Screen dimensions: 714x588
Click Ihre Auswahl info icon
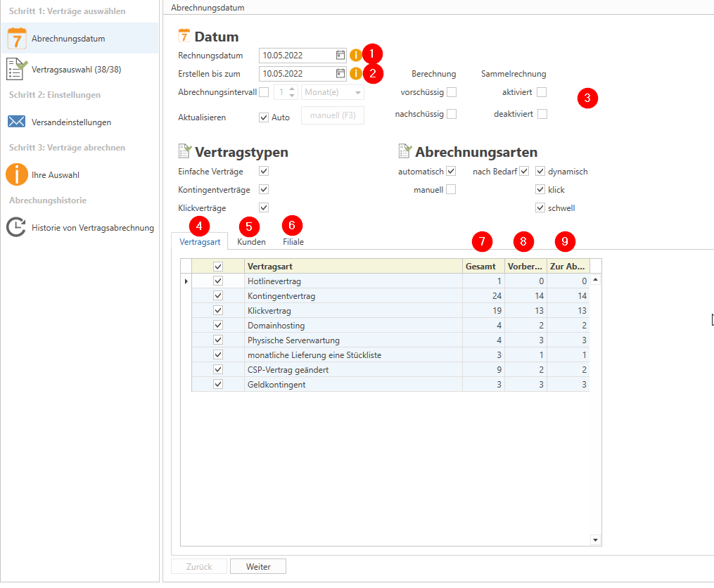point(16,174)
